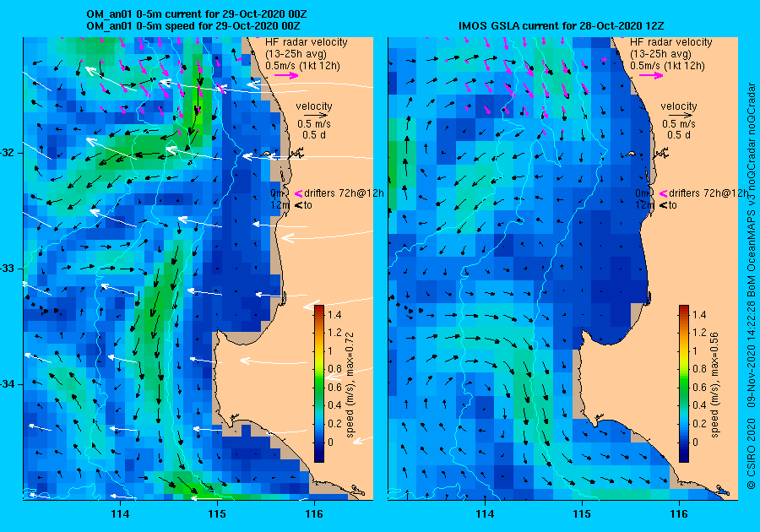Click the 1.4 tick on left color bar
Image resolution: width=760 pixels, height=532 pixels.
pos(334,315)
